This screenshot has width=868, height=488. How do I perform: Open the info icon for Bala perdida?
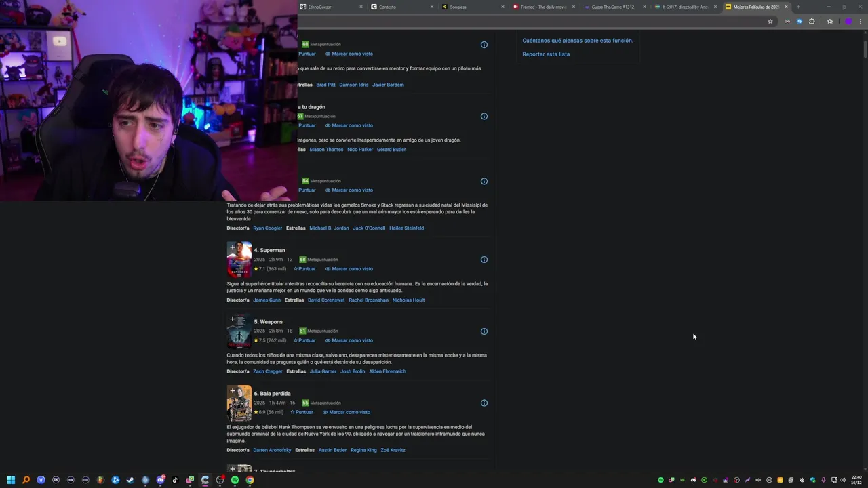tap(484, 403)
